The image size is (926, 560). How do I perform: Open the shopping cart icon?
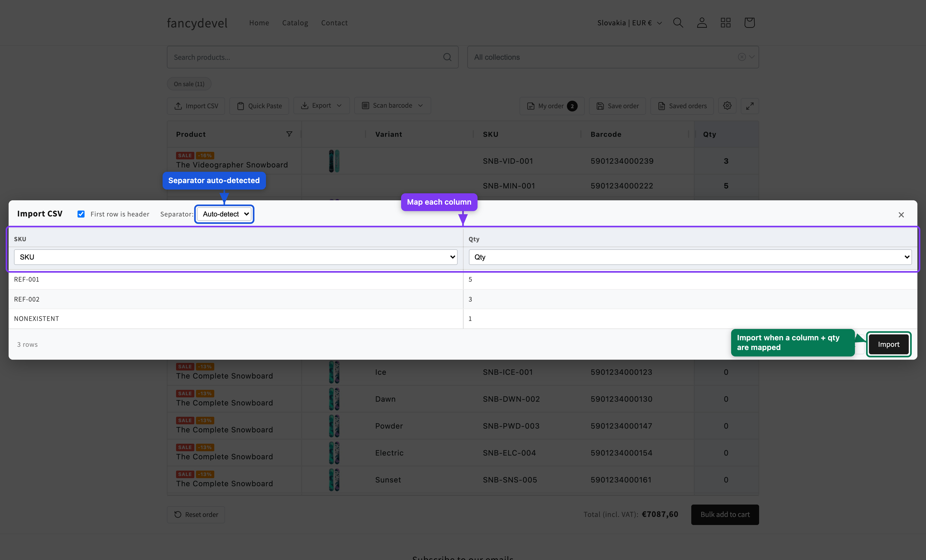point(749,23)
